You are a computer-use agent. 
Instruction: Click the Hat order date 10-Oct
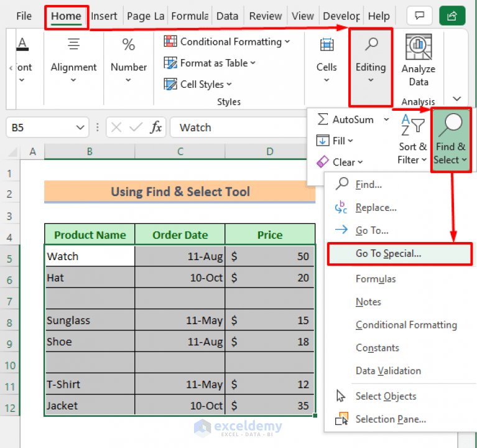(180, 278)
